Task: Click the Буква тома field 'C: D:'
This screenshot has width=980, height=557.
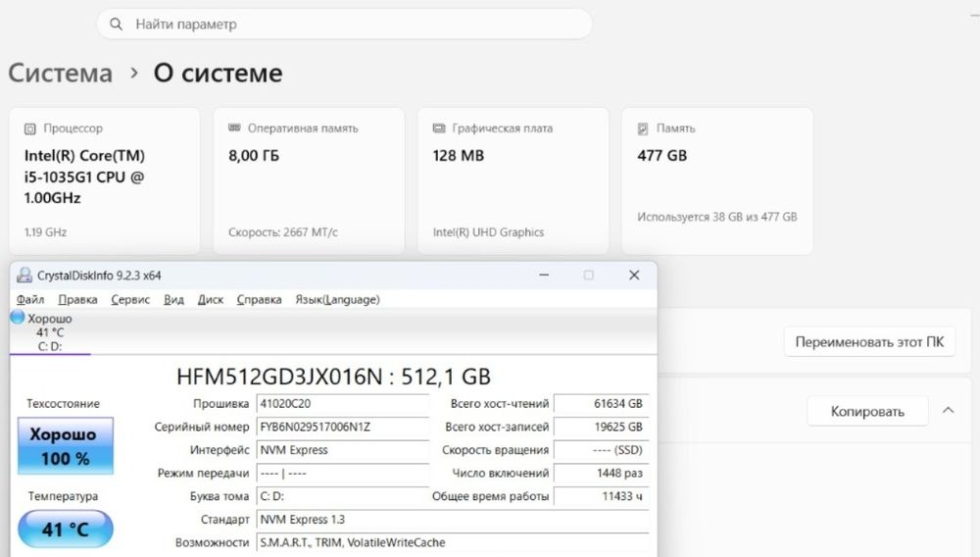Action: pyautogui.click(x=342, y=496)
